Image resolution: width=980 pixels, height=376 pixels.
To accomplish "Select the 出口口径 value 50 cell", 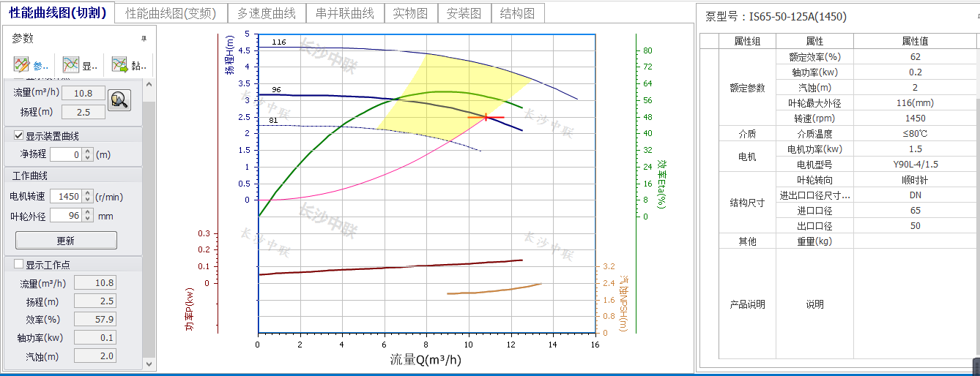I will coord(916,225).
